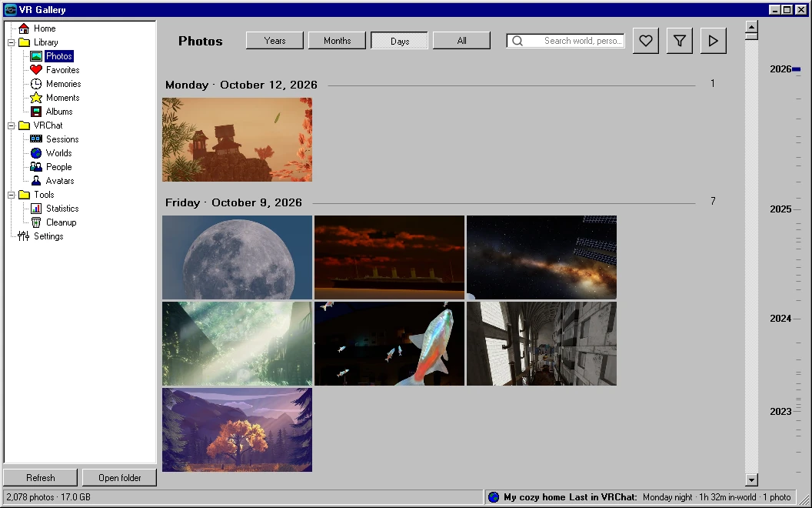Image resolution: width=812 pixels, height=508 pixels.
Task: Click the Friday · October 9, 2026 heading
Action: tap(234, 202)
